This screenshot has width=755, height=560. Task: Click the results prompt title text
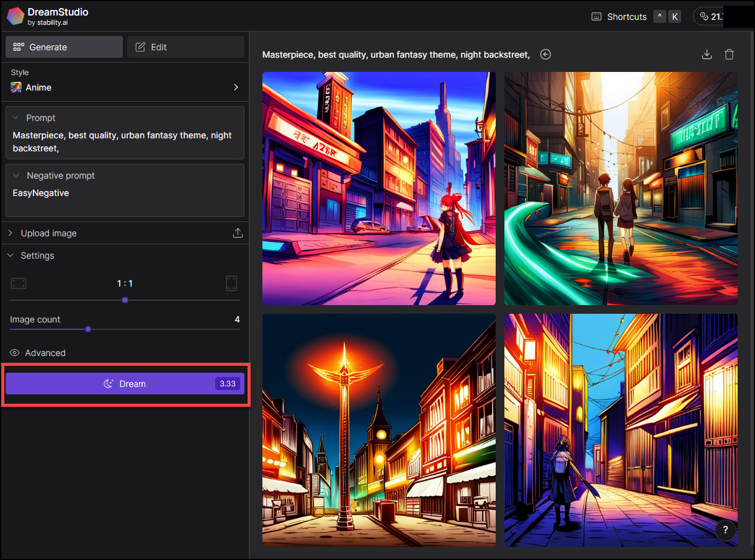[x=396, y=55]
